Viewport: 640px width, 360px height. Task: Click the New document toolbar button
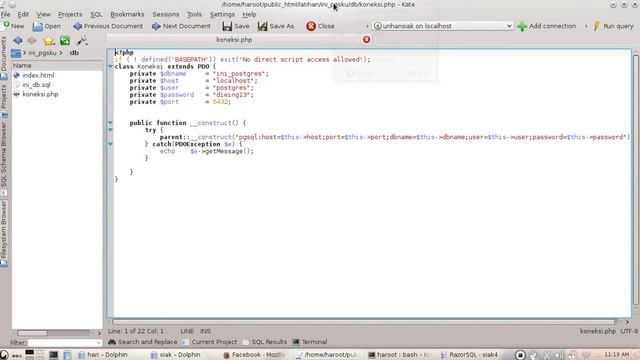[x=13, y=26]
